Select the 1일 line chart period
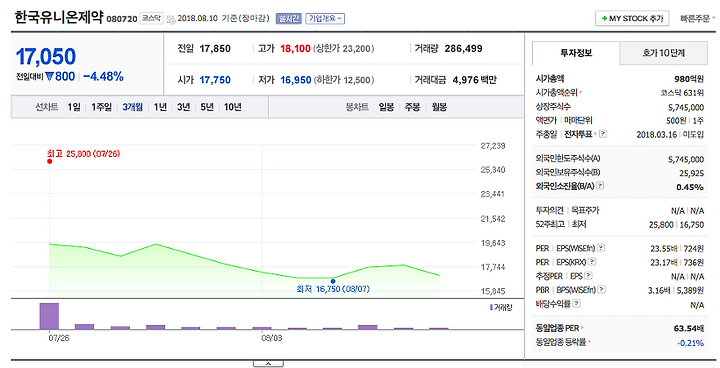720x368 pixels. tap(74, 107)
